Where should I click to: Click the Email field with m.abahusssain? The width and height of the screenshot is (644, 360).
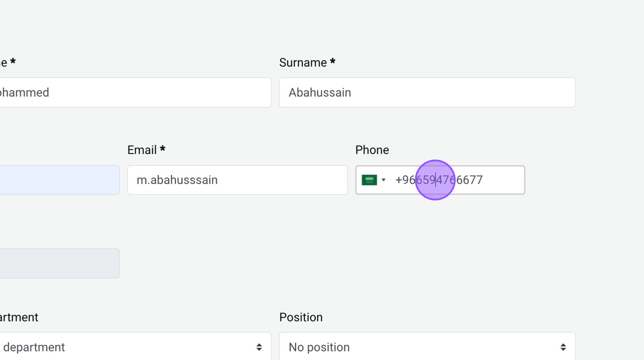coord(237,180)
